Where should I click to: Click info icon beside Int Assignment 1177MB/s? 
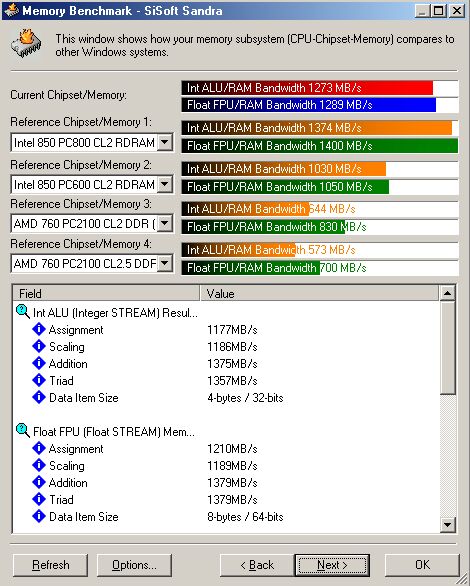(39, 329)
